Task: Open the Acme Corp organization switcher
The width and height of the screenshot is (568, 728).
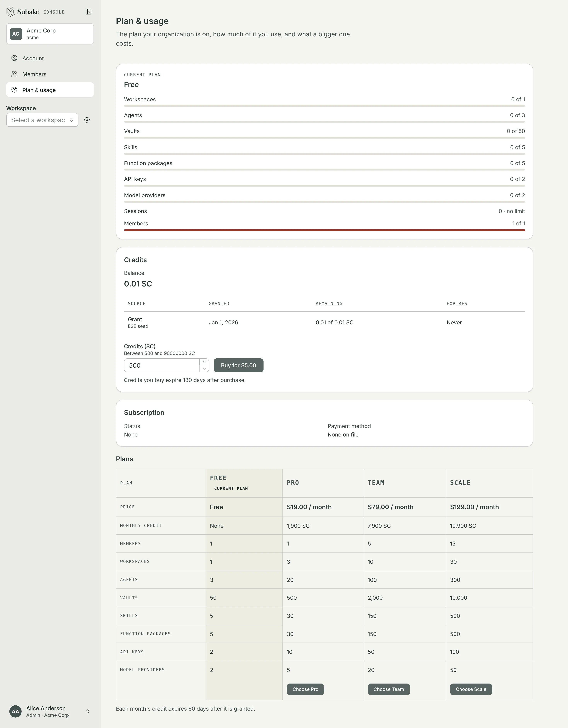Action: (x=50, y=34)
